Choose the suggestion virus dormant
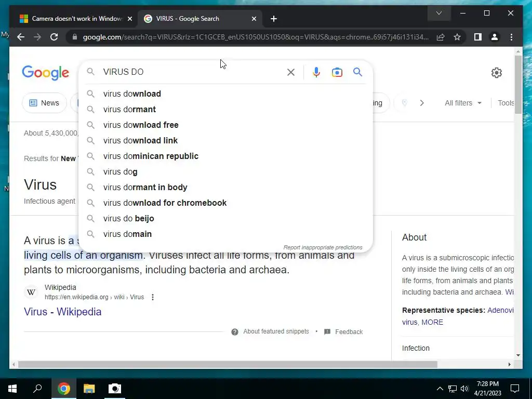532x399 pixels. point(225,109)
